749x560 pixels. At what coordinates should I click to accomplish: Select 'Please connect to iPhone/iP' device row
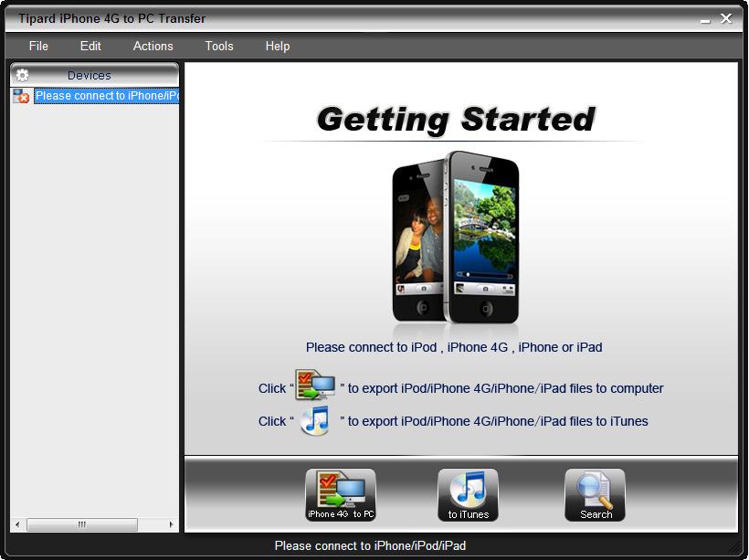tap(107, 96)
